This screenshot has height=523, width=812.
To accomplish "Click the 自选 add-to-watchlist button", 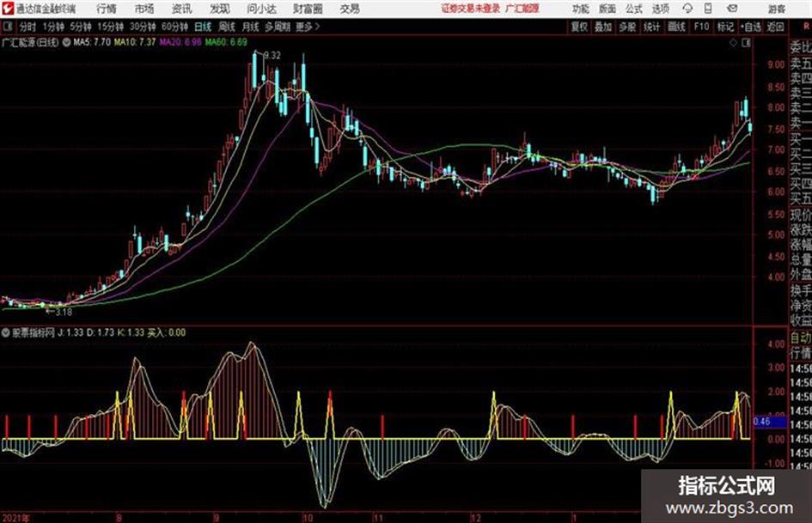I will 751,27.
